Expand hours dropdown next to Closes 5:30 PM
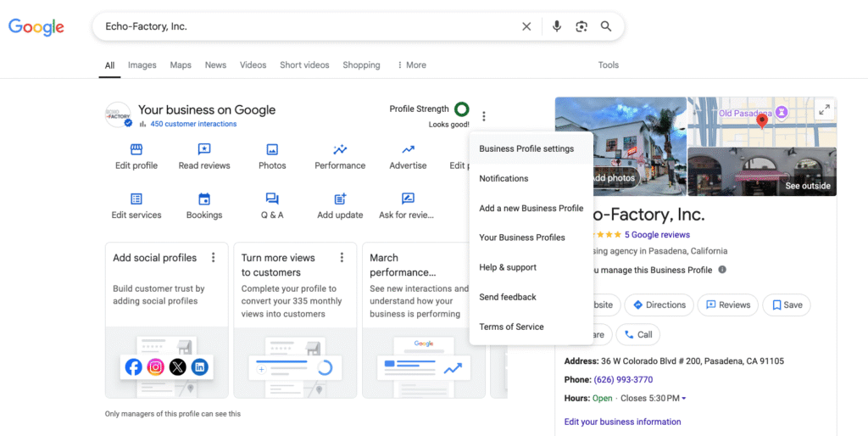The width and height of the screenshot is (868, 436). click(x=684, y=399)
